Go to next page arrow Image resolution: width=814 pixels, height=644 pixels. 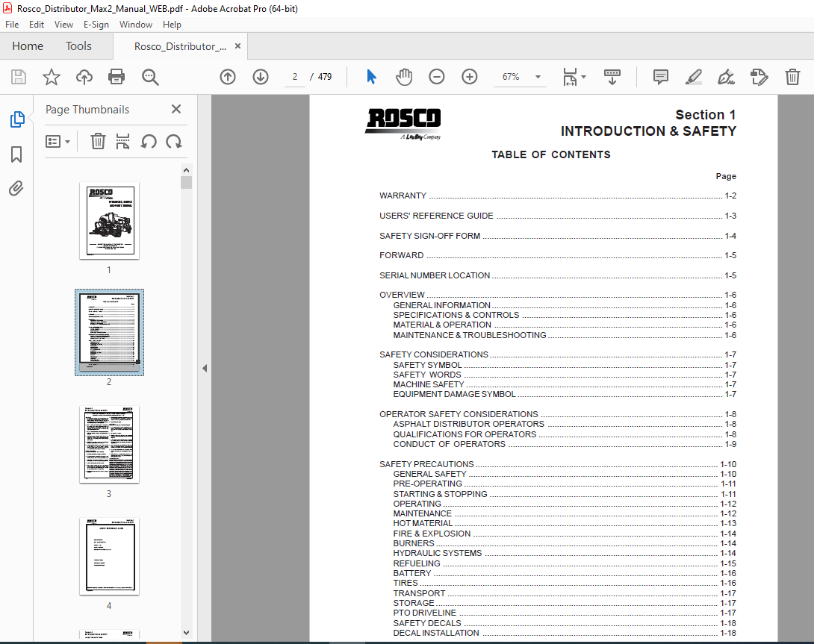click(x=261, y=77)
